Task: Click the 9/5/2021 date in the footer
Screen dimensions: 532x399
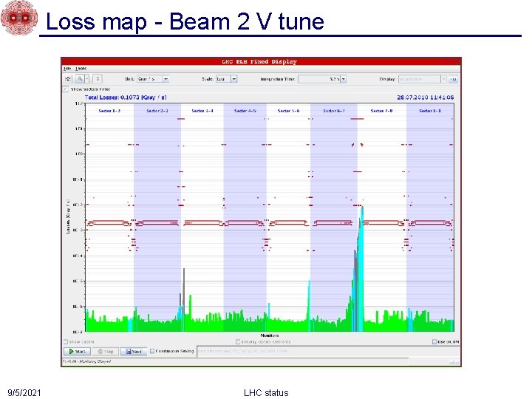Action: [24, 393]
